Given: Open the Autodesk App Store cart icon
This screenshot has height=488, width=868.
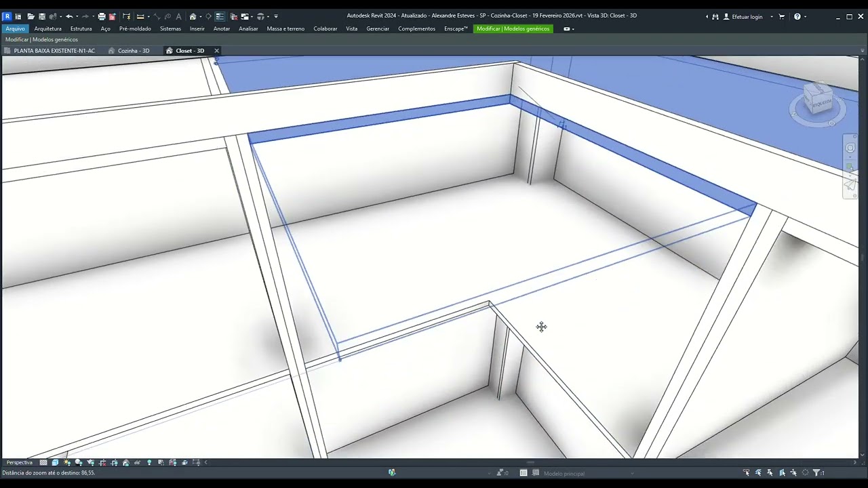Looking at the screenshot, I should tap(781, 16).
